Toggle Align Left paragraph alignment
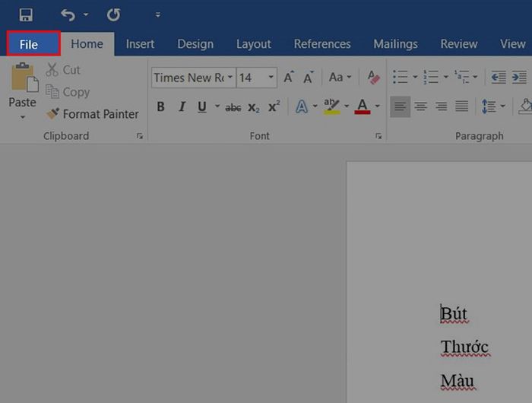 (400, 106)
